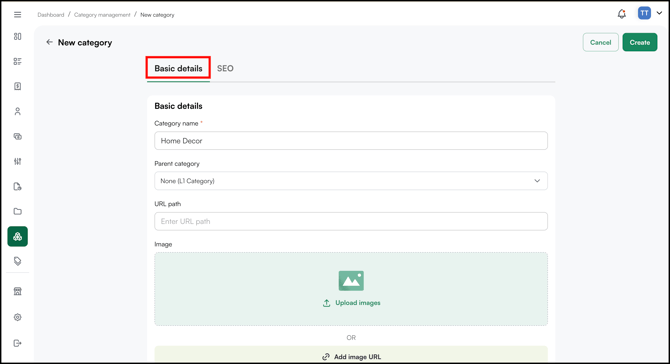Click the chain link icon beside Add image URL
The image size is (670, 364).
click(x=326, y=356)
